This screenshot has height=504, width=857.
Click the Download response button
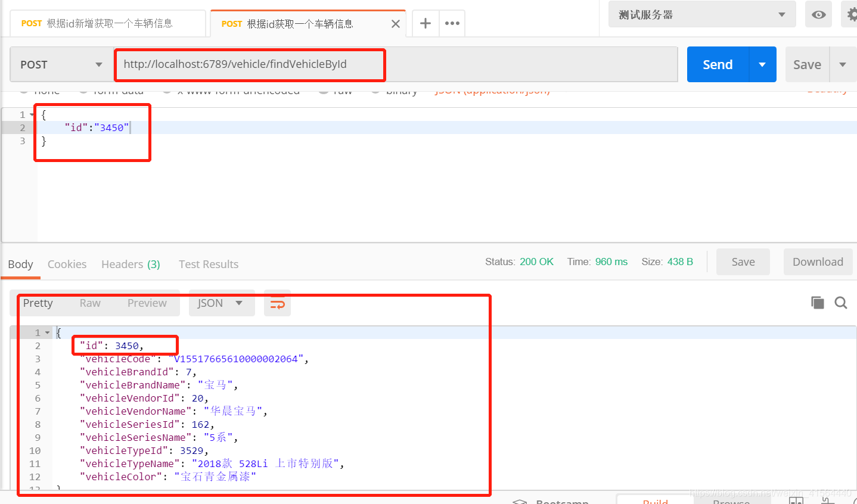818,262
